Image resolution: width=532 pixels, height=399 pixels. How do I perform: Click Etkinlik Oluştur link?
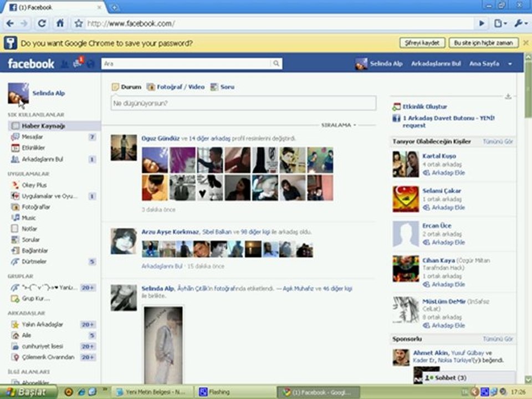click(424, 106)
